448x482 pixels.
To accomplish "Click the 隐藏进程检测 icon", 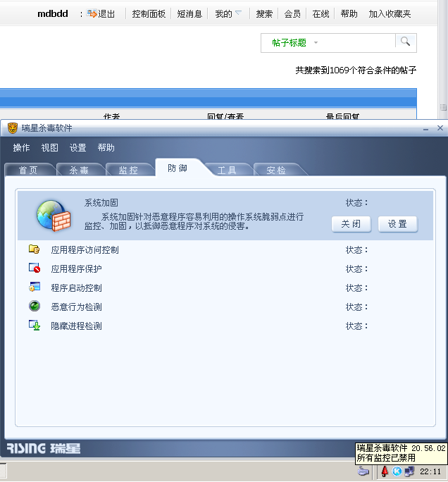I will coord(35,326).
